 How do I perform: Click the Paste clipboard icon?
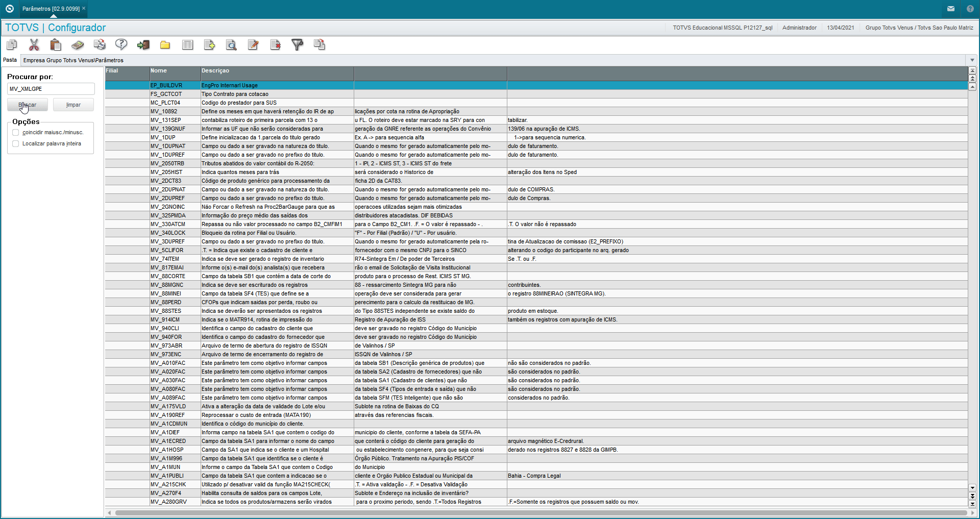[x=56, y=45]
